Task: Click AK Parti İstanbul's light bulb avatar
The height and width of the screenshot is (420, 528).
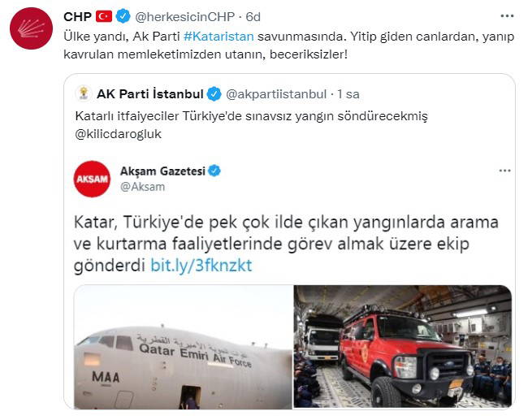Action: pos(84,93)
